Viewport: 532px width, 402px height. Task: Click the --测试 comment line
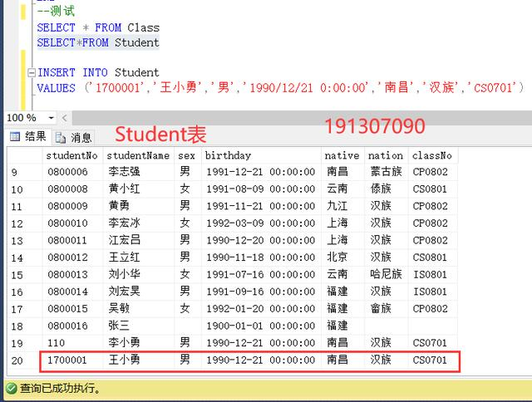(56, 11)
